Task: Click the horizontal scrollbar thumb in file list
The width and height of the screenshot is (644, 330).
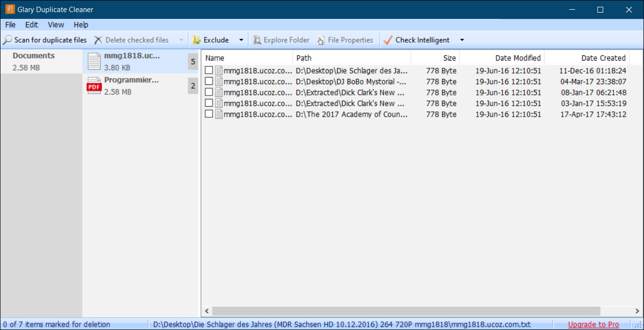Action: coord(406,311)
